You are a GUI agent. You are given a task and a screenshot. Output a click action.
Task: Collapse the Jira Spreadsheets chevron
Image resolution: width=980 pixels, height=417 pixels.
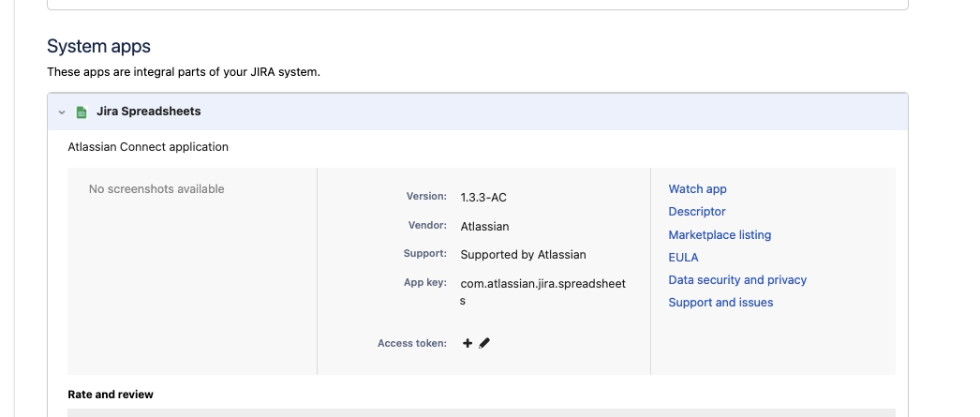pos(62,112)
